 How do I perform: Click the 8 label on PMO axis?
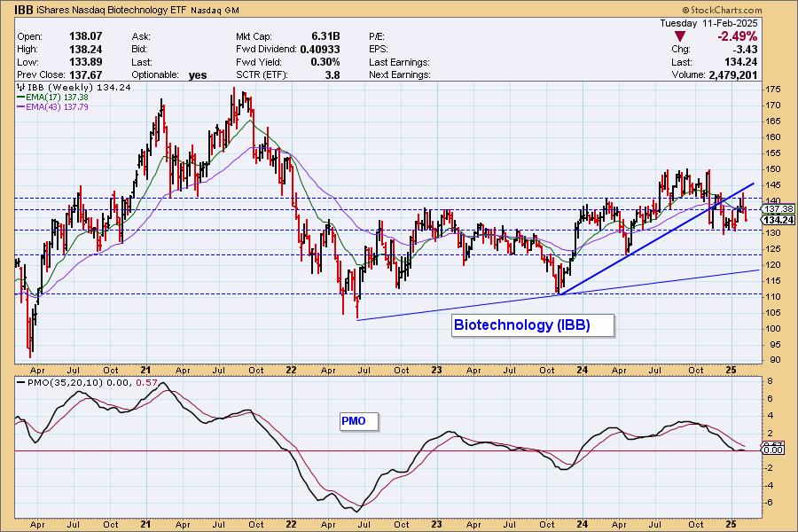click(771, 381)
